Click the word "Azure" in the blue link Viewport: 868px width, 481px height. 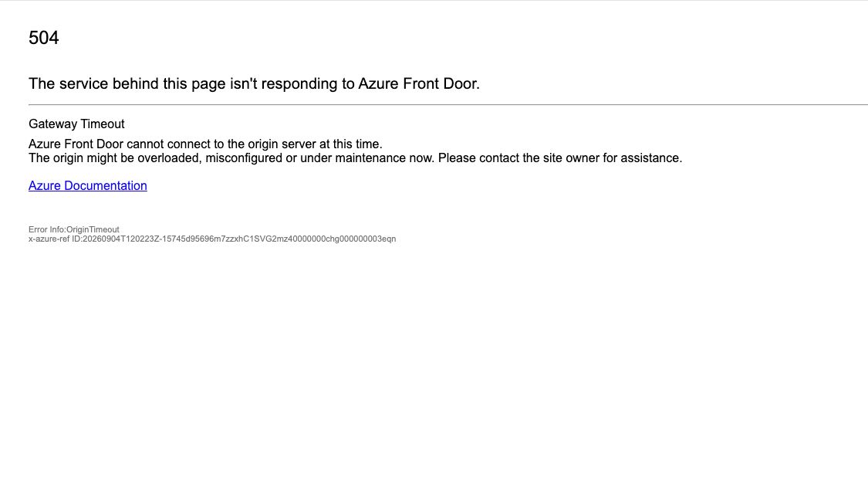45,185
